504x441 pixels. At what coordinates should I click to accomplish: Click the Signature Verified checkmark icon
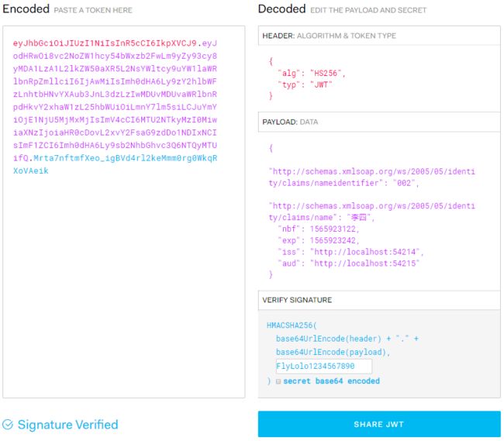[x=8, y=425]
